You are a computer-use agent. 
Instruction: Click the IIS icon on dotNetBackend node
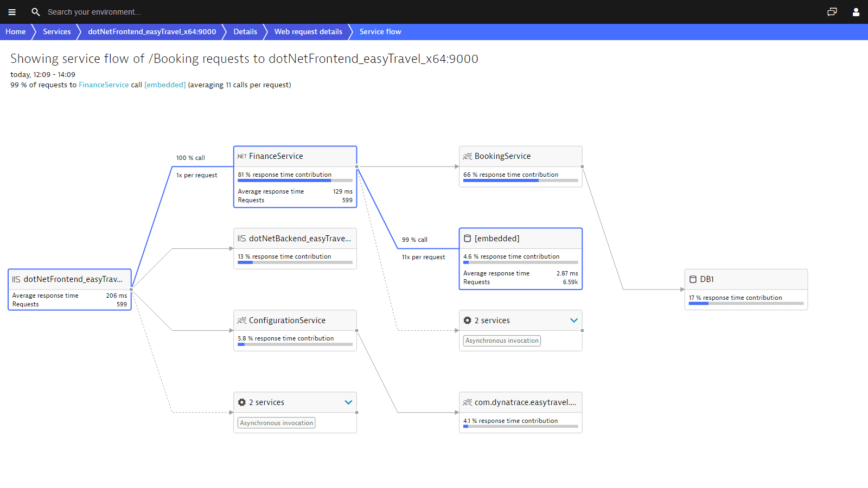[242, 239]
